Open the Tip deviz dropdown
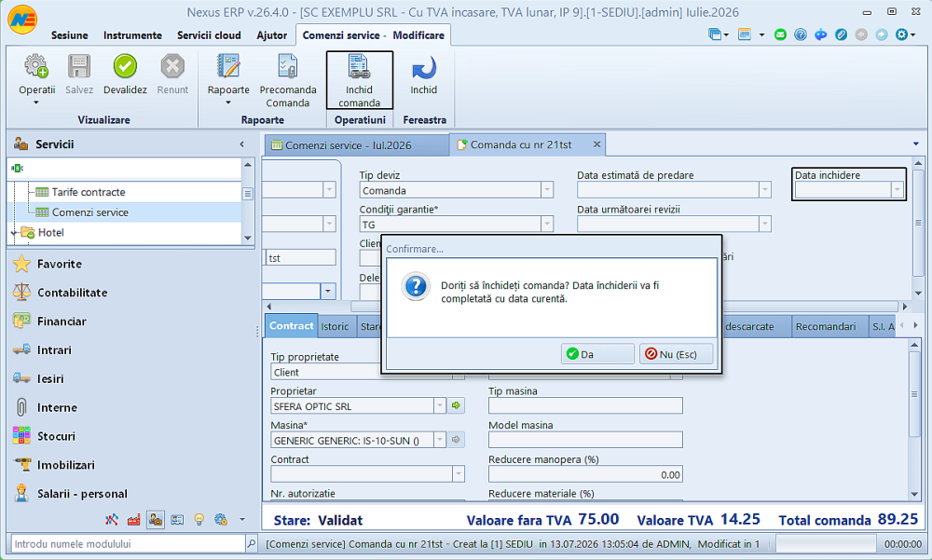Viewport: 932px width, 560px height. pos(547,190)
